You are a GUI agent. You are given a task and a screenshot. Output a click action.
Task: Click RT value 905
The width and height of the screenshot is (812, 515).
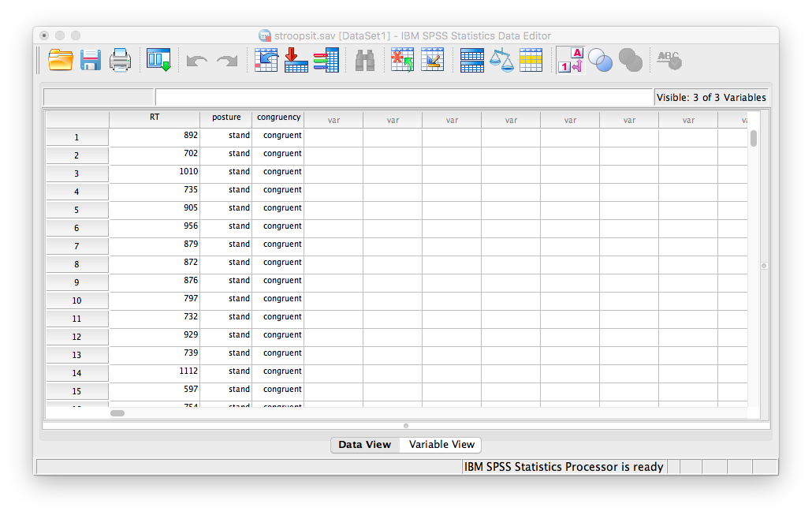click(x=191, y=207)
